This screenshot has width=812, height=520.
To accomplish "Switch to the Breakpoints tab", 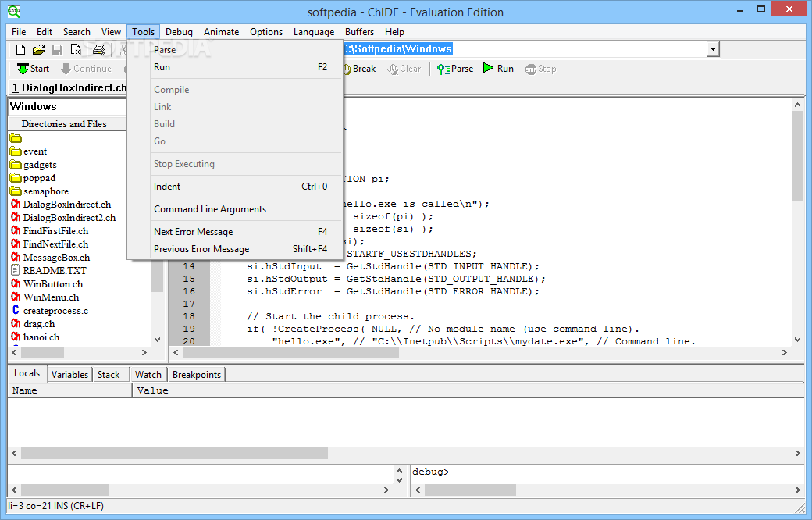I will click(x=197, y=375).
